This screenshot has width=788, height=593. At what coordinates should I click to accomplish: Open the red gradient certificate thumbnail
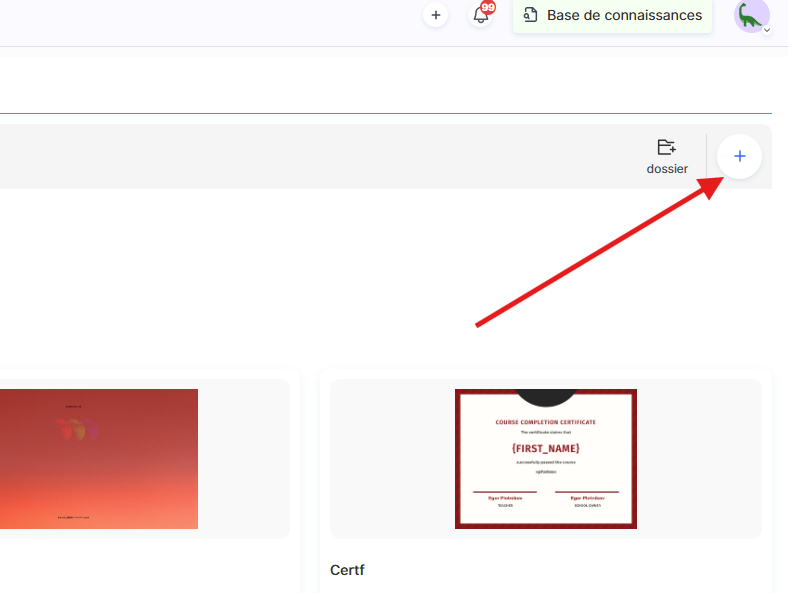point(98,459)
